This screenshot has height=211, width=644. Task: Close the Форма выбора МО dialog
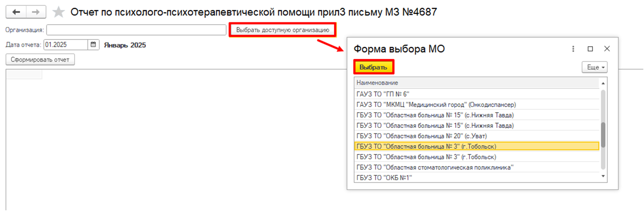607,49
